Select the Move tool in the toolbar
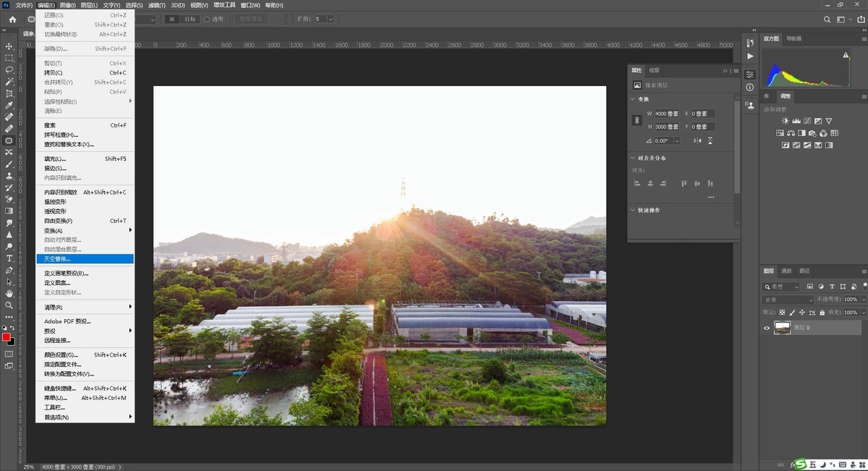This screenshot has width=868, height=471. tap(9, 46)
